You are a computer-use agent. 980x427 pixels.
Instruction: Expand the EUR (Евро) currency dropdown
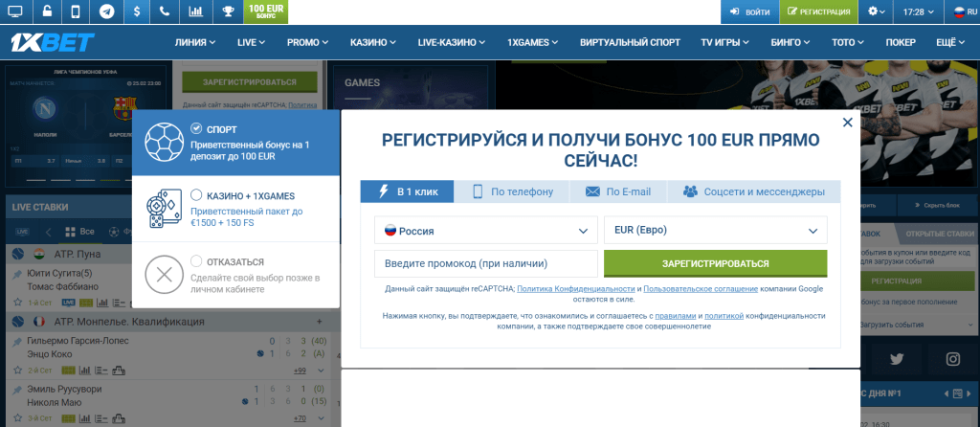pyautogui.click(x=715, y=231)
